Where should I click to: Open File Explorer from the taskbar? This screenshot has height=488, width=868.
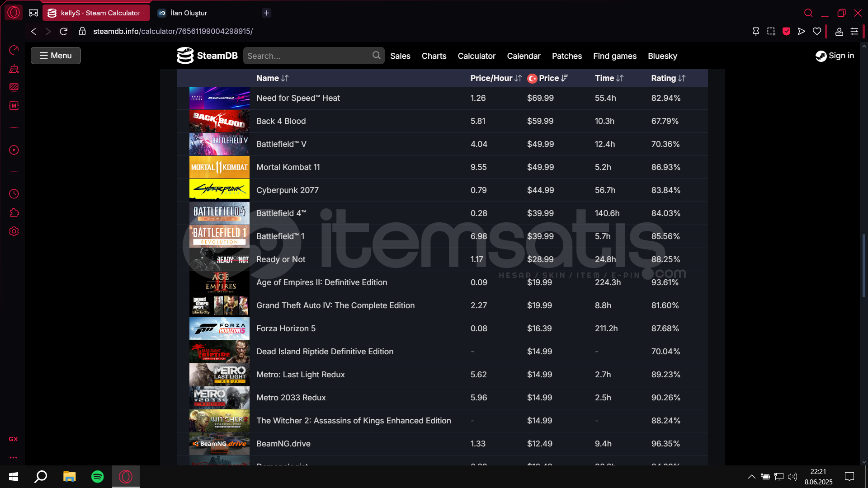(x=69, y=477)
